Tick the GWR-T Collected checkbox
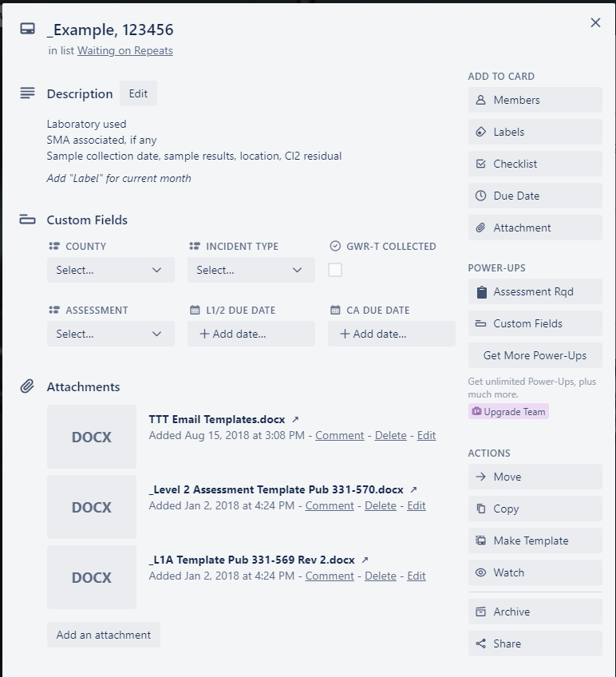The image size is (616, 677). coord(335,270)
